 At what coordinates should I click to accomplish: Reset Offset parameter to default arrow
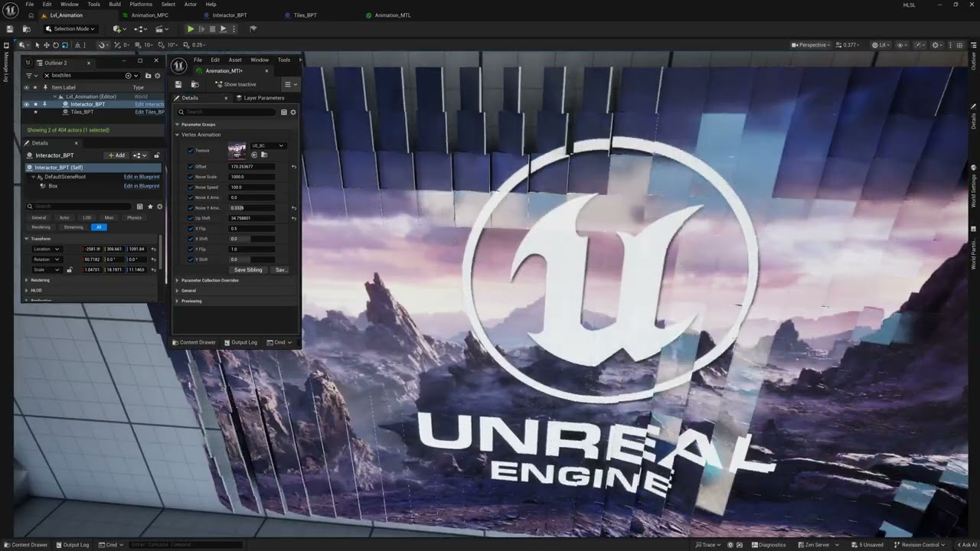(x=294, y=167)
